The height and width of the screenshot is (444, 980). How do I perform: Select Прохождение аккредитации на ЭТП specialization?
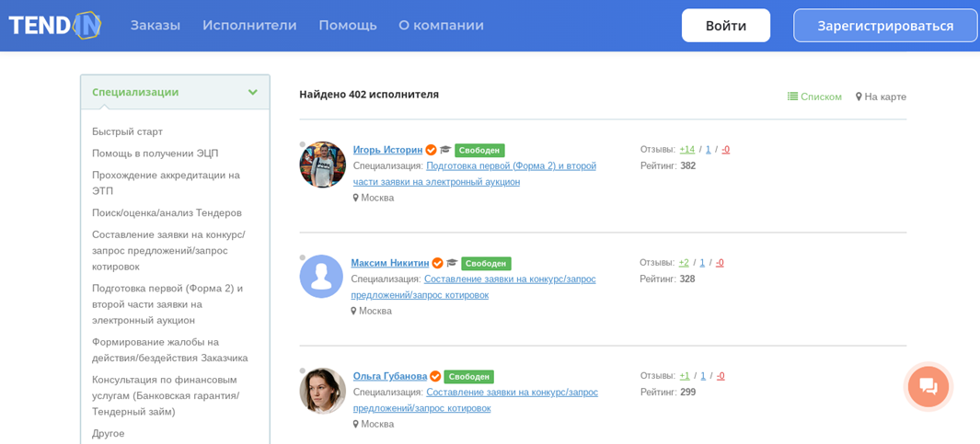coord(166,183)
